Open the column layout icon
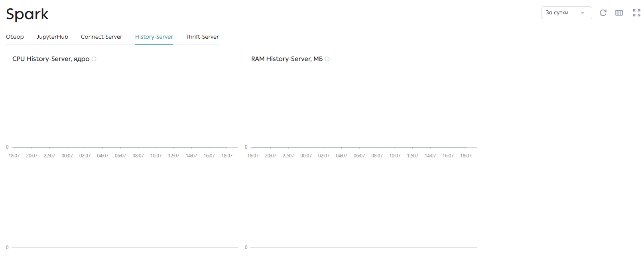Screen dimensions: 644x257 [x=619, y=13]
